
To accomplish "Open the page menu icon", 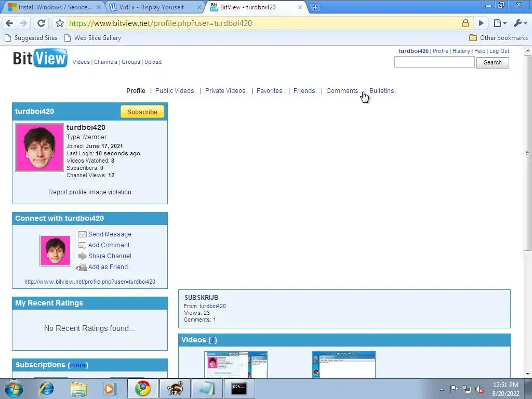I will pos(500,23).
